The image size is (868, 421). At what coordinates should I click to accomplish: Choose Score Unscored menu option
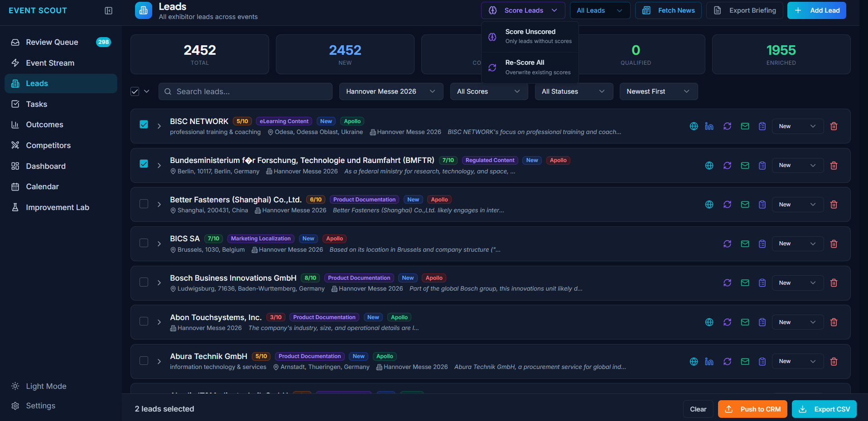[x=530, y=37]
